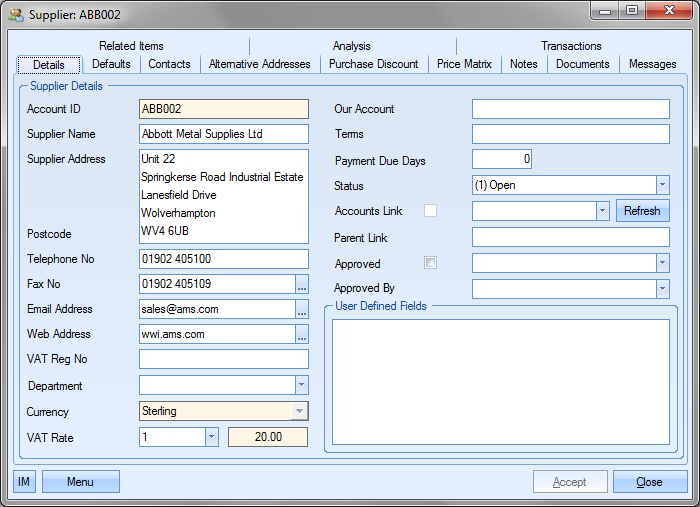
Task: Click the Menu button
Action: point(80,482)
